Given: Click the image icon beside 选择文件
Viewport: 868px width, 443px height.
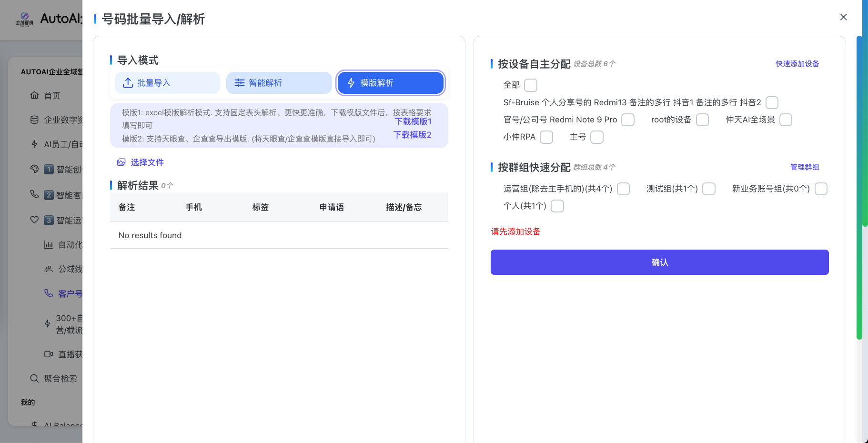Looking at the screenshot, I should pos(121,162).
